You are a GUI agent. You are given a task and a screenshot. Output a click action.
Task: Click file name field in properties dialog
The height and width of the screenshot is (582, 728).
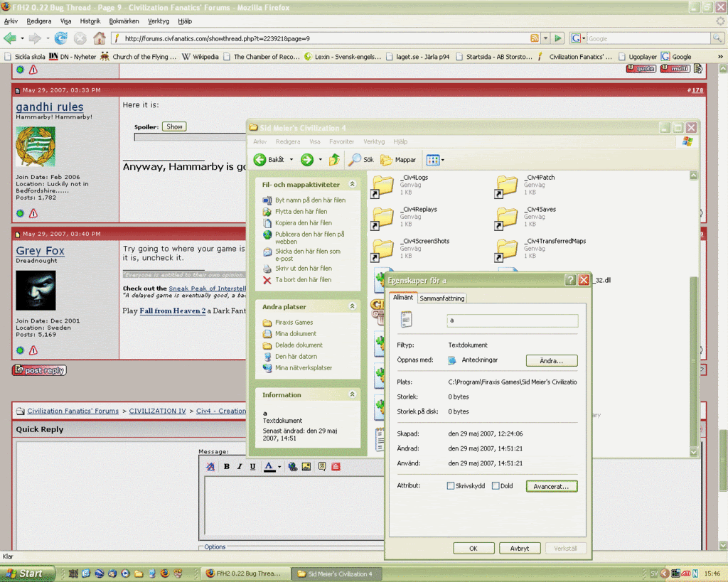(513, 320)
